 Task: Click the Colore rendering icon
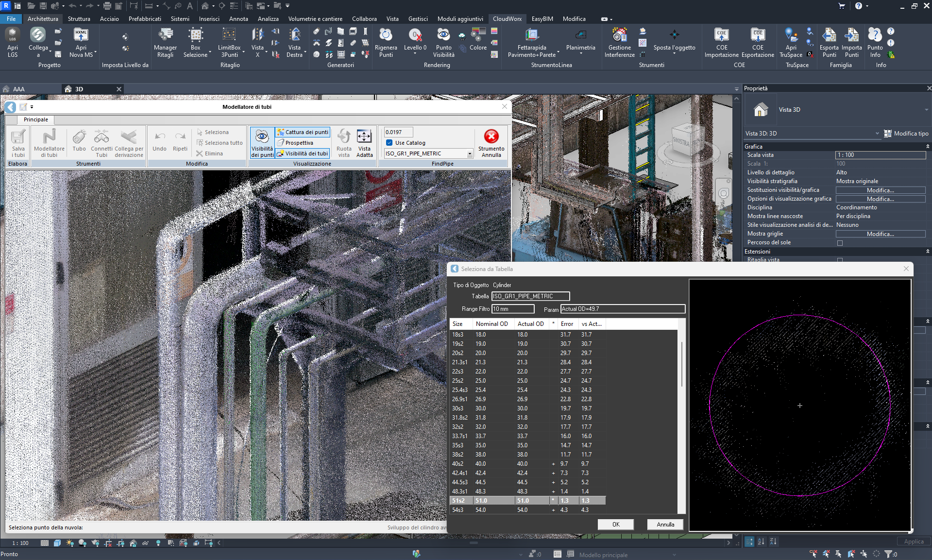[478, 39]
